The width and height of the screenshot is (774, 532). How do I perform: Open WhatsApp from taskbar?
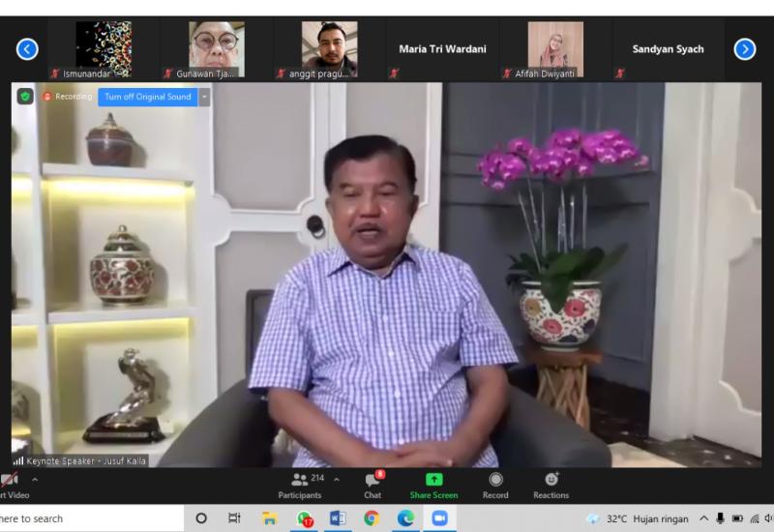pyautogui.click(x=305, y=518)
